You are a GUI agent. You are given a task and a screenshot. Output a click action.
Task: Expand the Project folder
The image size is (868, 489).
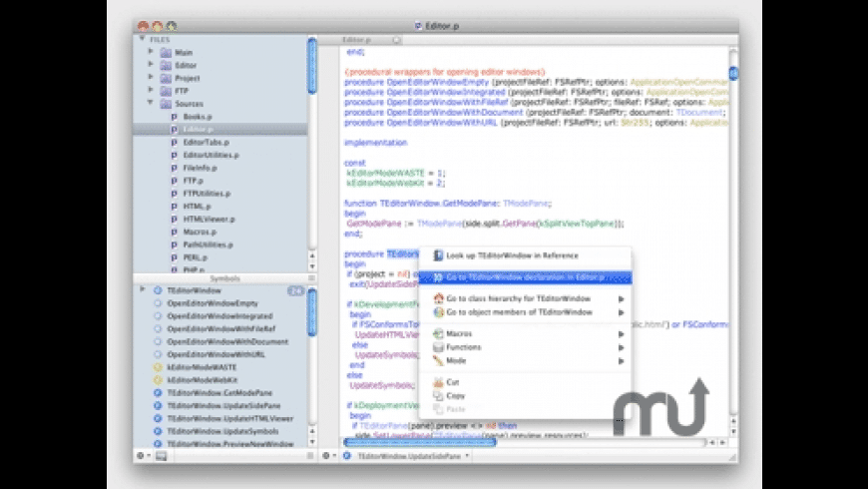coord(151,77)
